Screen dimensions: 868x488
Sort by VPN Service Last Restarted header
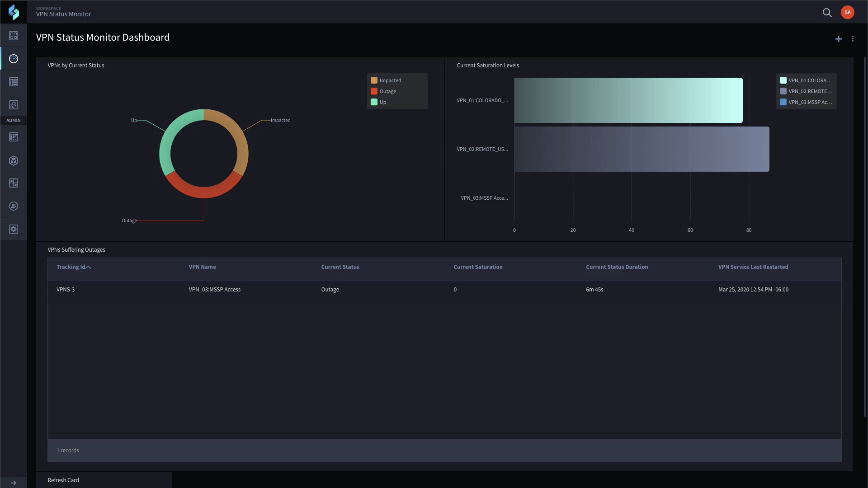click(x=753, y=267)
